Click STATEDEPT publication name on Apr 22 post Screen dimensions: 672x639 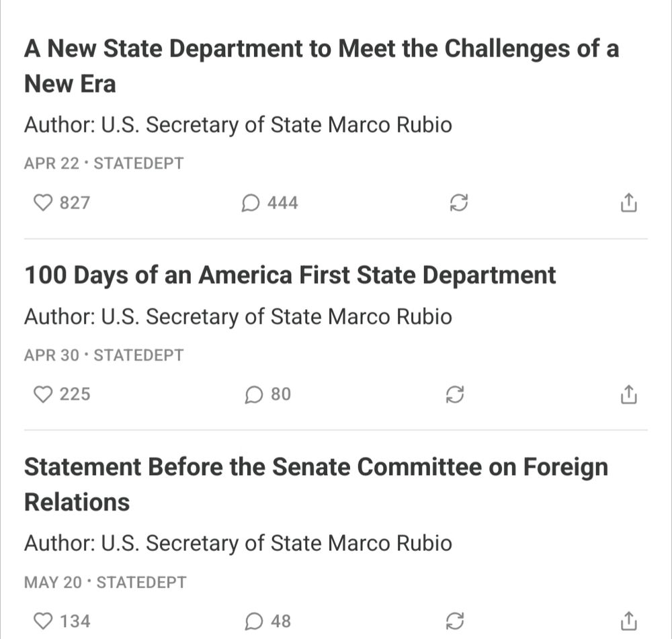[138, 163]
